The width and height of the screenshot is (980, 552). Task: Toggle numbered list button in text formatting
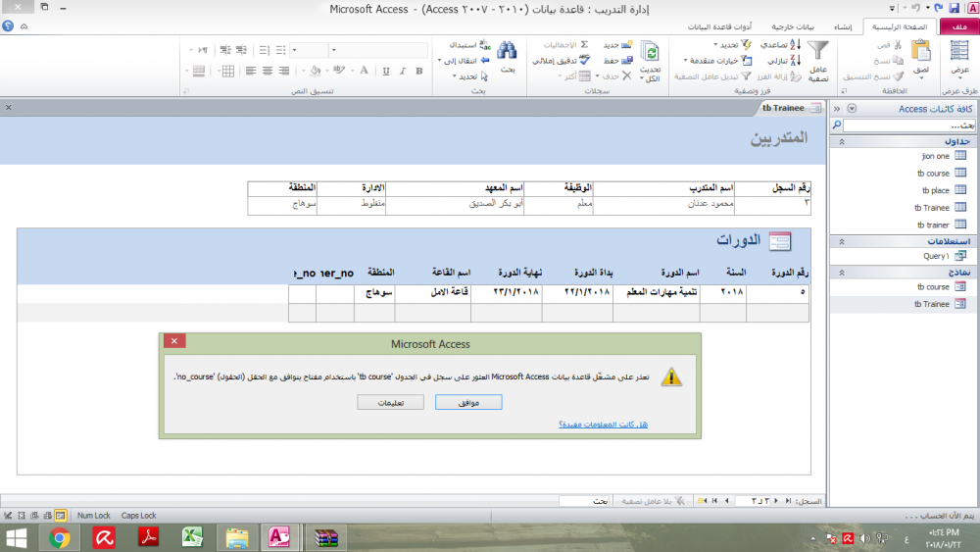pyautogui.click(x=265, y=50)
